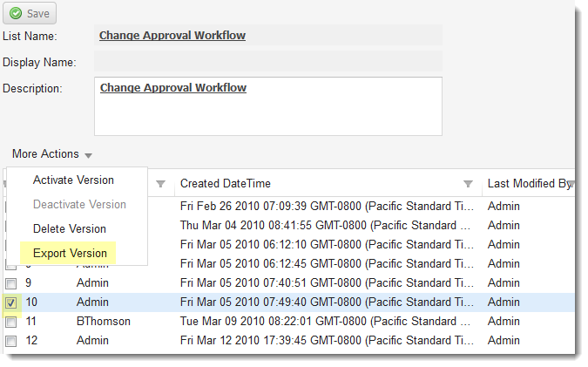Open filter icon left of Created DateTime
The width and height of the screenshot is (588, 367).
click(x=160, y=184)
